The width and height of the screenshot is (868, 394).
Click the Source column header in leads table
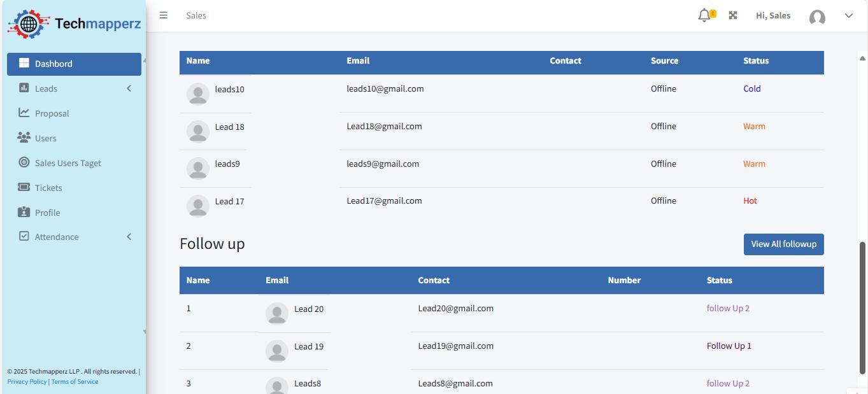(x=664, y=60)
